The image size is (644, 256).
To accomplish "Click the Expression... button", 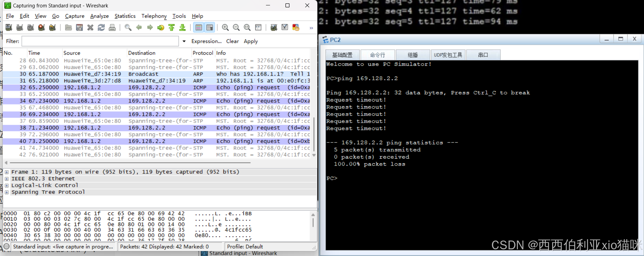I will 207,41.
